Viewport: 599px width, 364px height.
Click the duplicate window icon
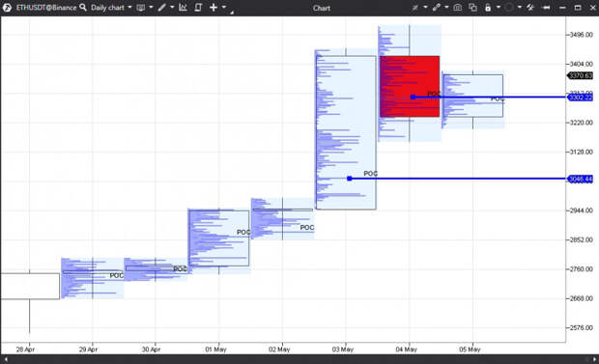[473, 8]
